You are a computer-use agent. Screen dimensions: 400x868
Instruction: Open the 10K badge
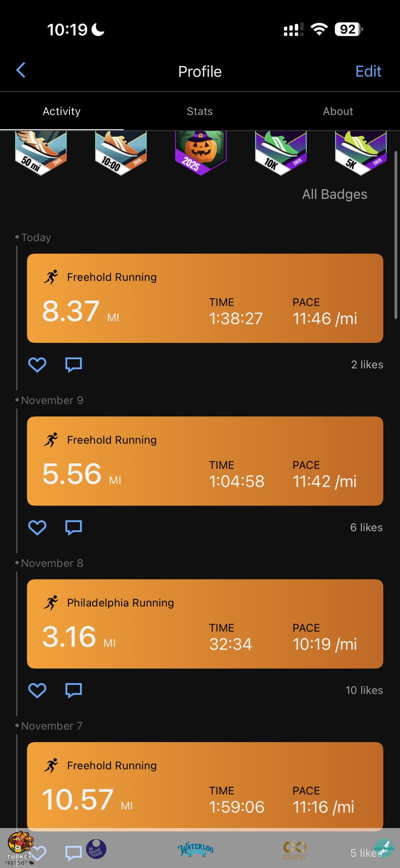coord(280,153)
